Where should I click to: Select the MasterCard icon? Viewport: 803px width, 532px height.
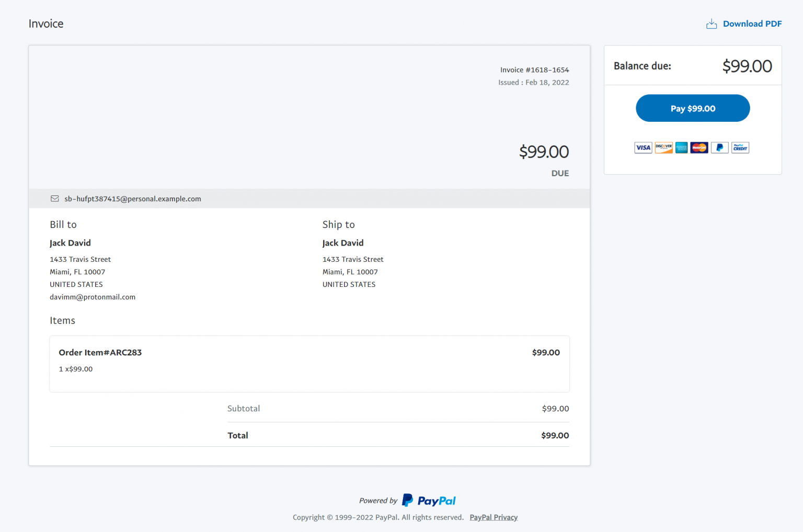699,148
